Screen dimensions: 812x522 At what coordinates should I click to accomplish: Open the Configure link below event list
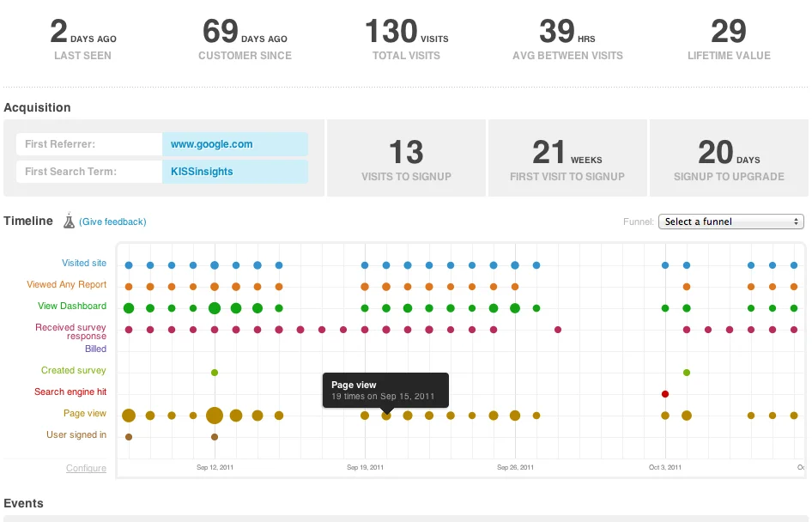point(86,468)
